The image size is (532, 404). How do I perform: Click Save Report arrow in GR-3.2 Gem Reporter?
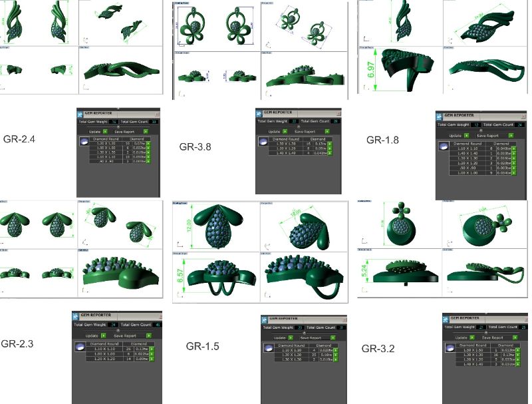pos(515,337)
